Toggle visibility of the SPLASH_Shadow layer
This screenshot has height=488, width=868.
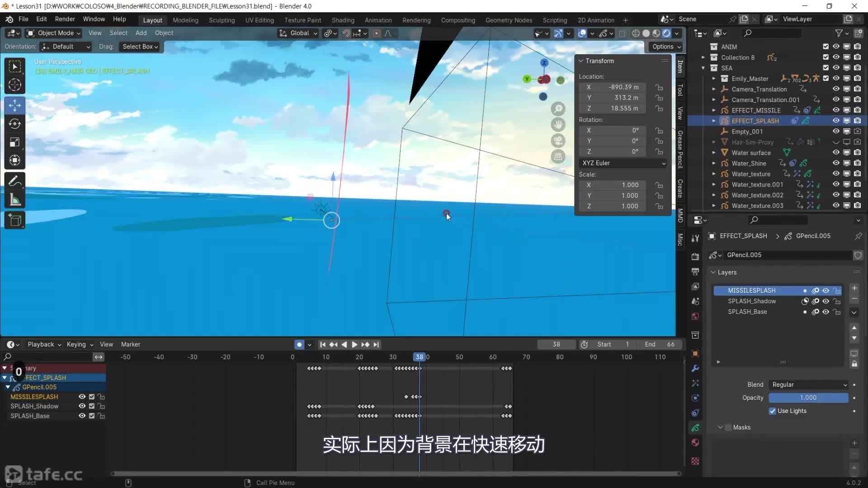pyautogui.click(x=826, y=301)
